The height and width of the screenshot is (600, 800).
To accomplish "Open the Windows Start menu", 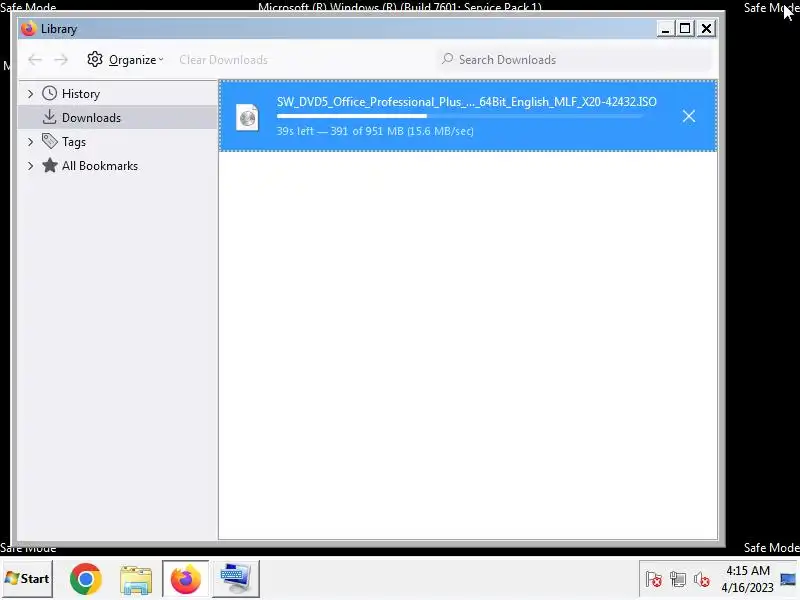I will click(x=27, y=579).
